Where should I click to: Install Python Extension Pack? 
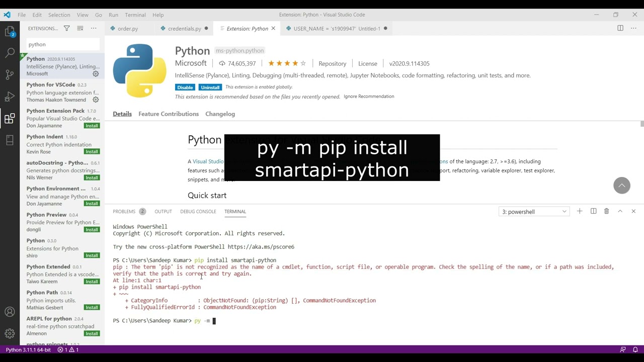click(x=92, y=126)
